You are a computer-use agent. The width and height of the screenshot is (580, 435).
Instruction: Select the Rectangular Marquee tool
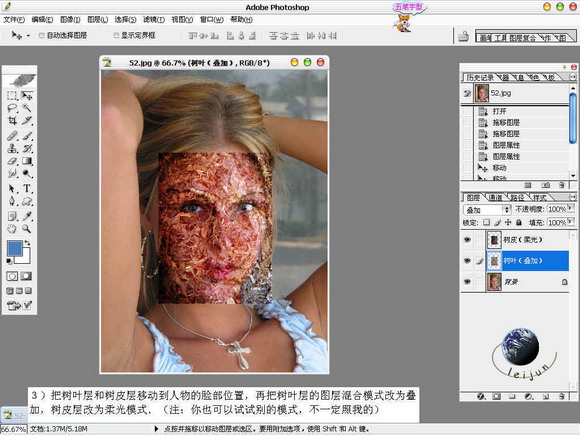coord(12,96)
